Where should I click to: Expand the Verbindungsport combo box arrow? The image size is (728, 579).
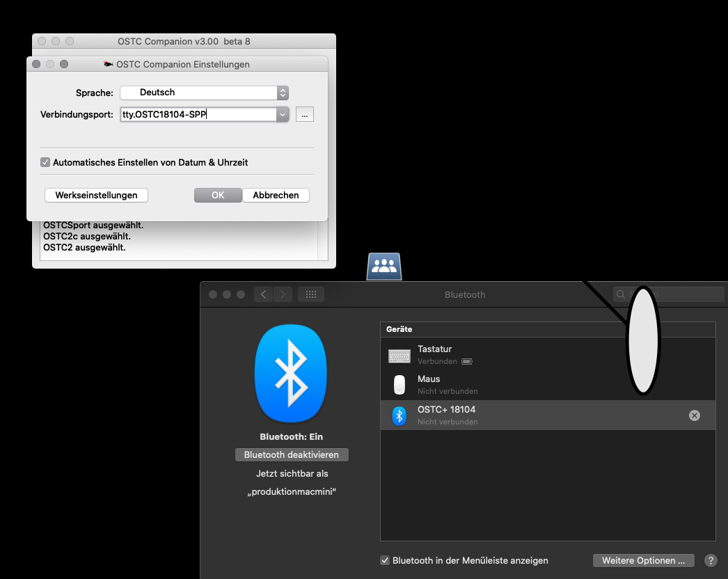click(x=282, y=114)
